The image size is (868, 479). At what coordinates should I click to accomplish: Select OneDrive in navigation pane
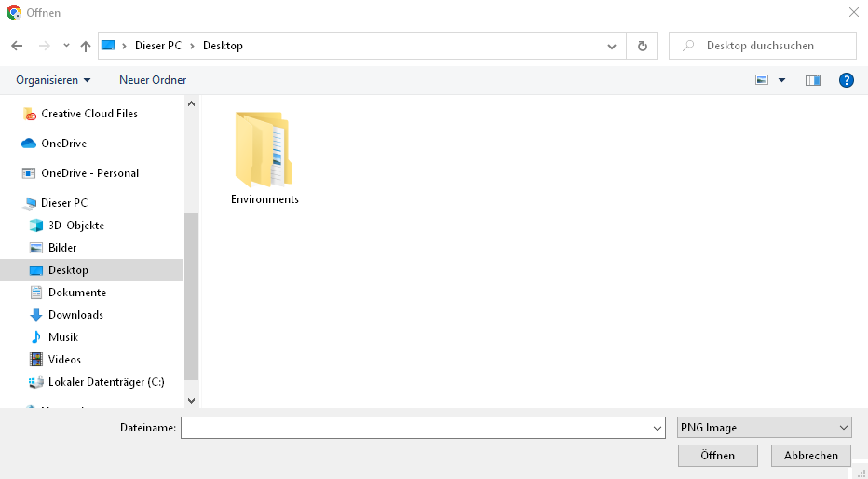[63, 144]
